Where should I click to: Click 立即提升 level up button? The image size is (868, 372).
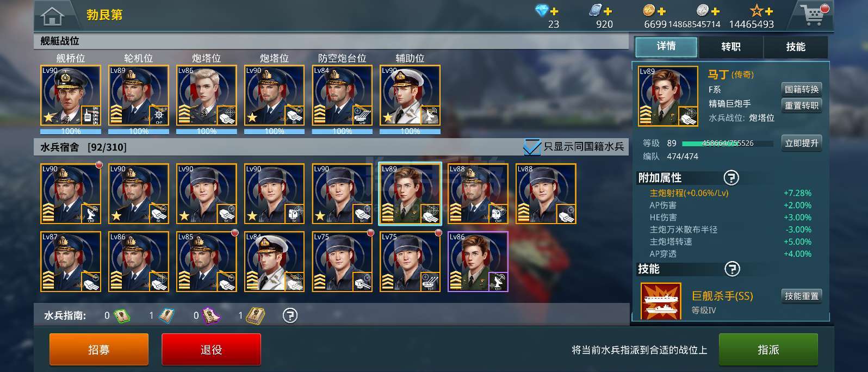click(x=802, y=143)
